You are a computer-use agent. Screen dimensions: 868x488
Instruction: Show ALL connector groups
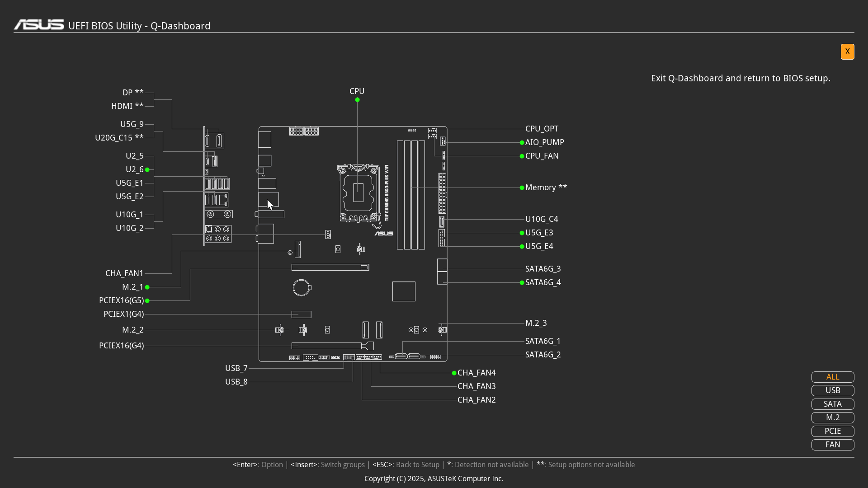pyautogui.click(x=832, y=377)
